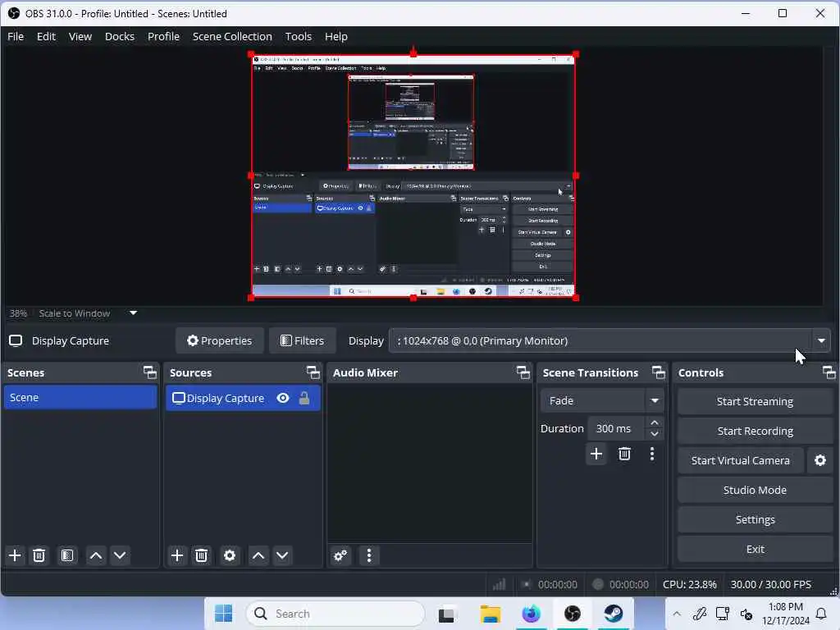Decrease transition duration with down arrow
840x630 pixels.
pyautogui.click(x=655, y=435)
